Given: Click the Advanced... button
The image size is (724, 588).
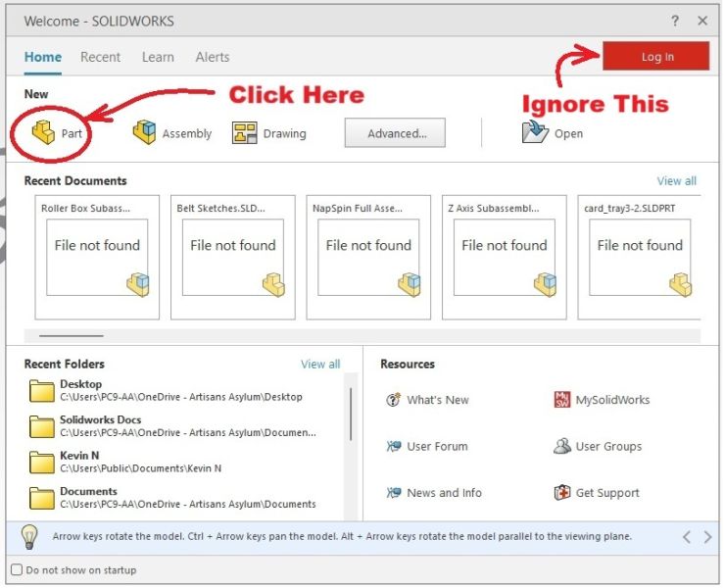Looking at the screenshot, I should [x=395, y=133].
